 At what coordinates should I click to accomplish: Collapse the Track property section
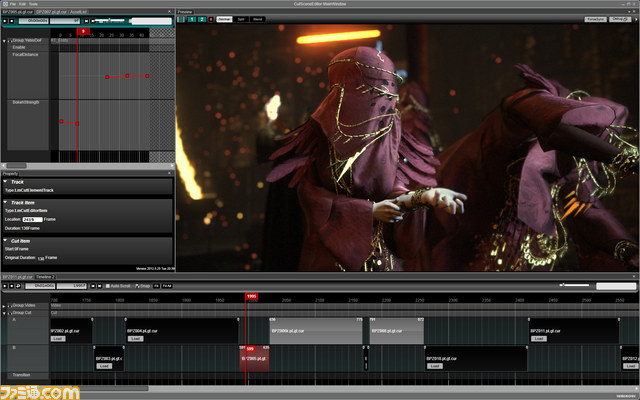point(5,182)
